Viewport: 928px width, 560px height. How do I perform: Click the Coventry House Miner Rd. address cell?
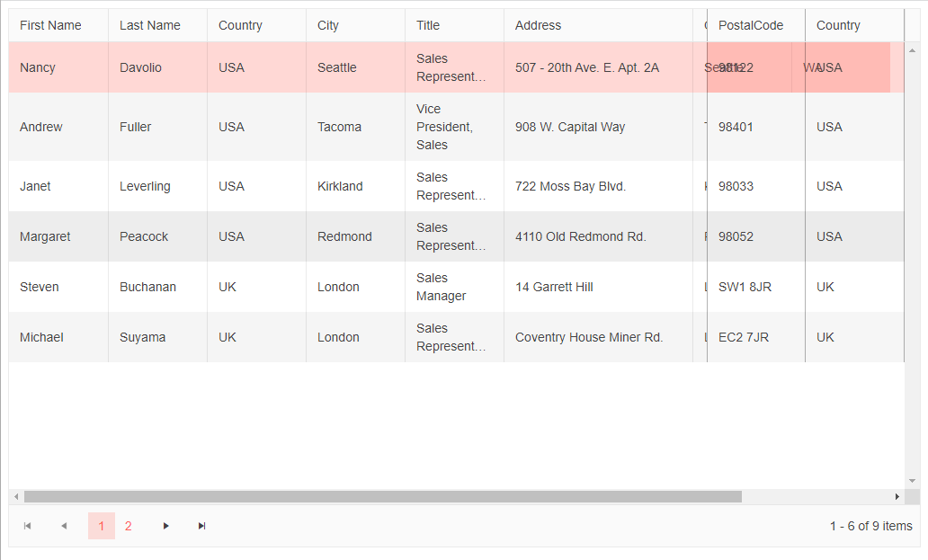[589, 337]
